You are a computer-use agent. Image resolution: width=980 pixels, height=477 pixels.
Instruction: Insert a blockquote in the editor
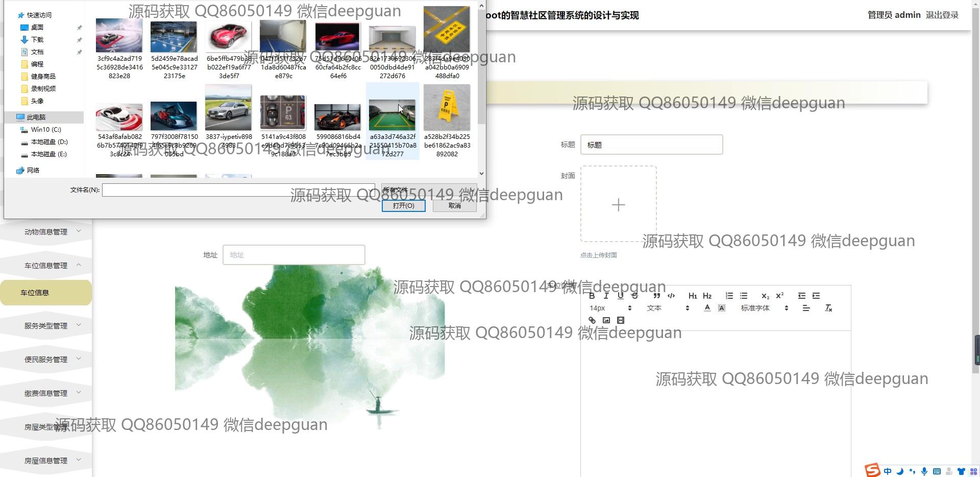[656, 296]
